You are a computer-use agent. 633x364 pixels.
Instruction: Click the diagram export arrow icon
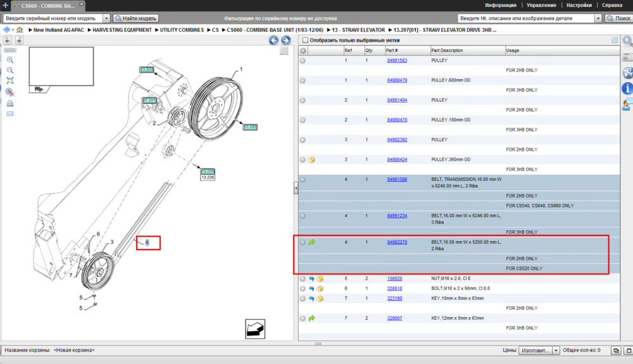coord(255,329)
